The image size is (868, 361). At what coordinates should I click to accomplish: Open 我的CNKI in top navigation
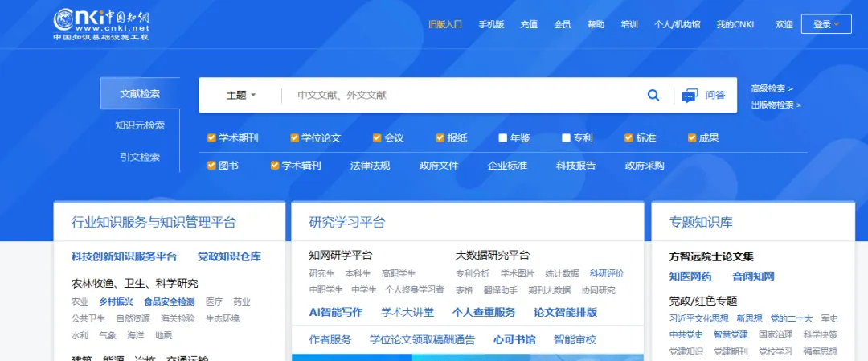click(x=735, y=24)
